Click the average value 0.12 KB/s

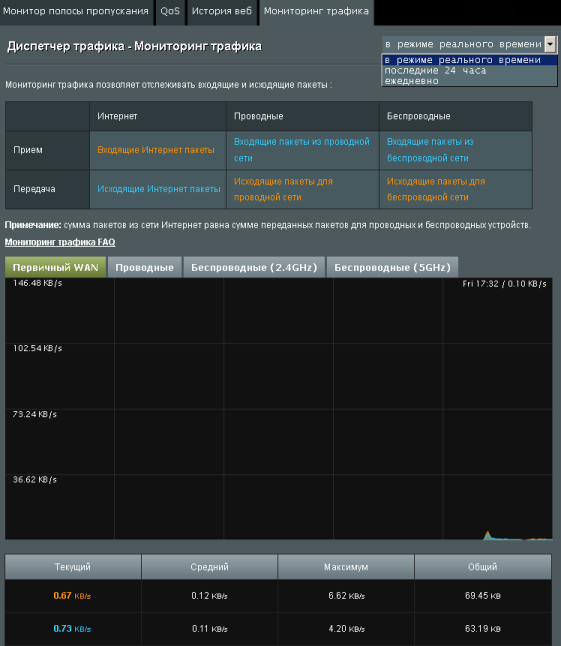[x=210, y=596]
